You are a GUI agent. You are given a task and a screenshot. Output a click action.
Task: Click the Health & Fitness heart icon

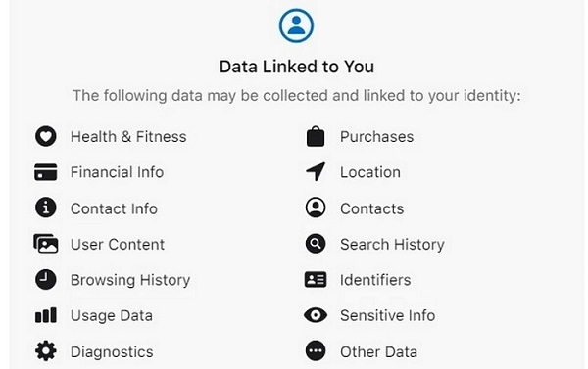coord(46,136)
